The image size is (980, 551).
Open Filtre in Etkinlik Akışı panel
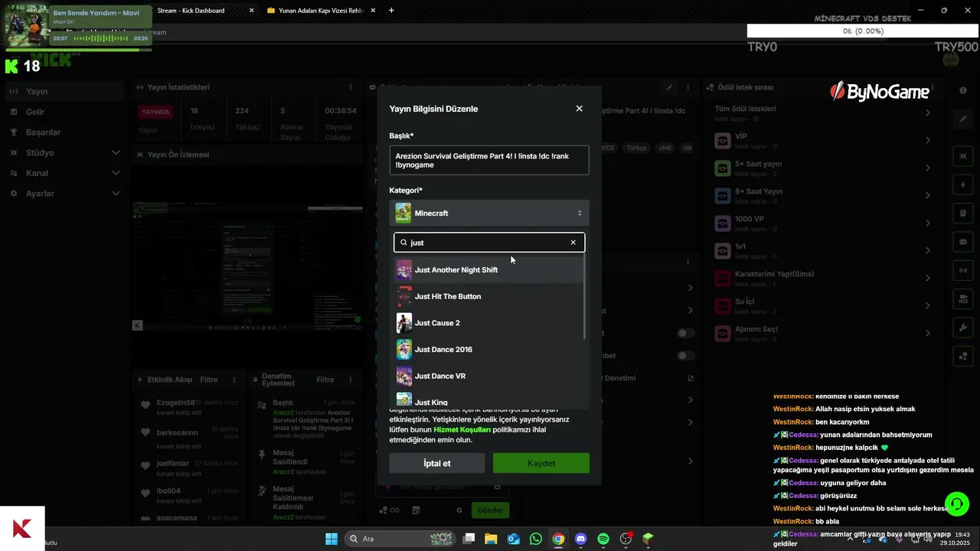(x=209, y=380)
